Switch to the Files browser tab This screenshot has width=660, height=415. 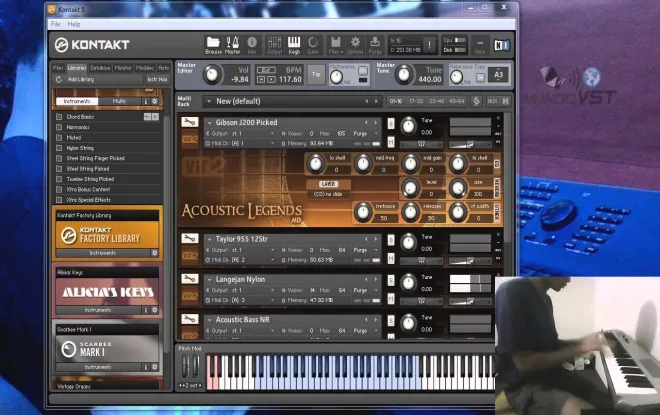(58, 68)
